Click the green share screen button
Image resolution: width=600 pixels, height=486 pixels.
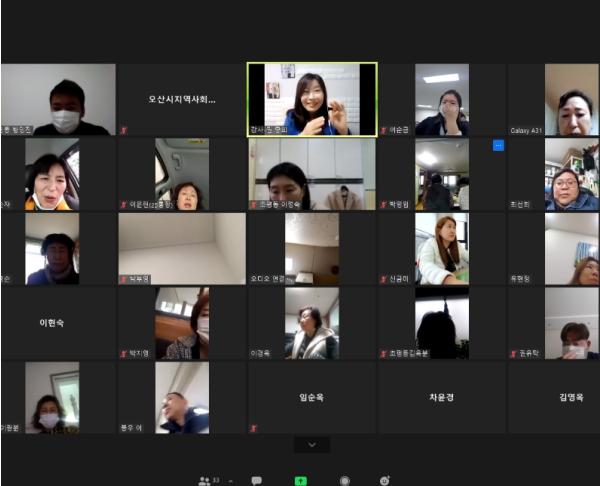(x=300, y=481)
